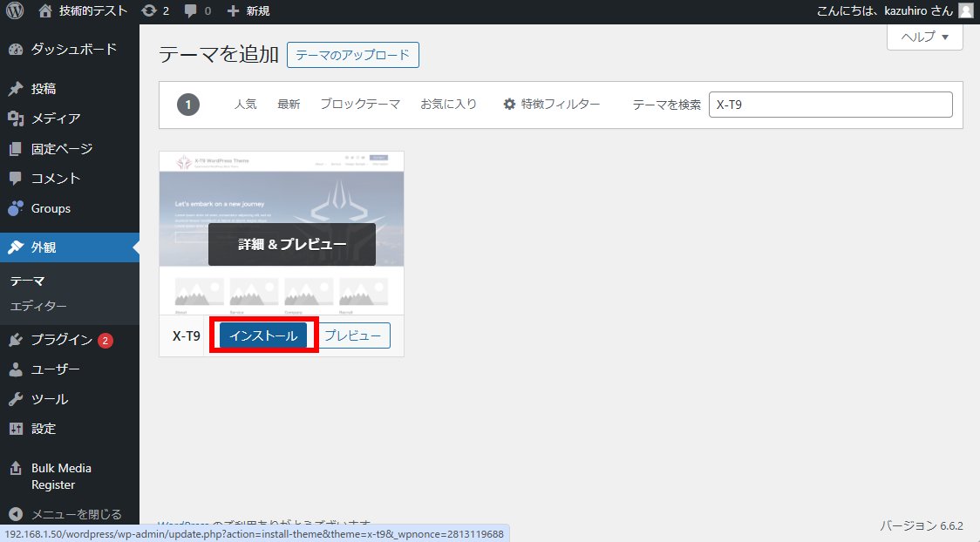
Task: Switch to the ブロックテーマ tab
Action: tap(359, 105)
